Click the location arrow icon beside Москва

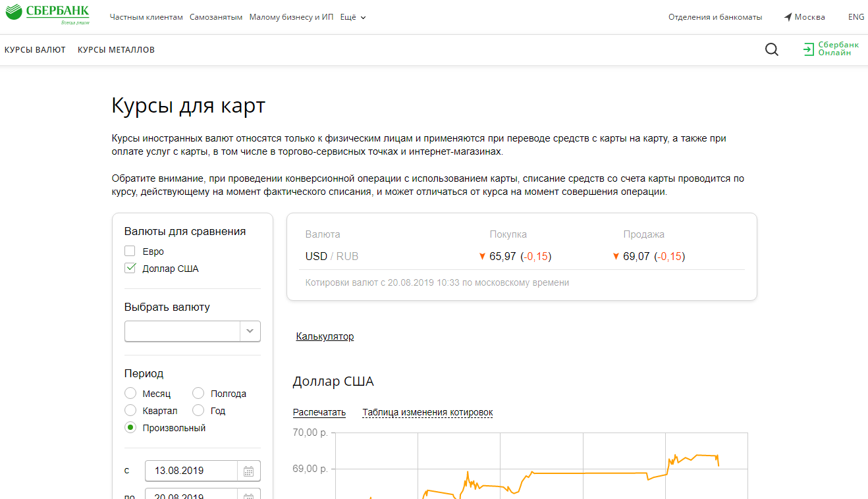788,17
